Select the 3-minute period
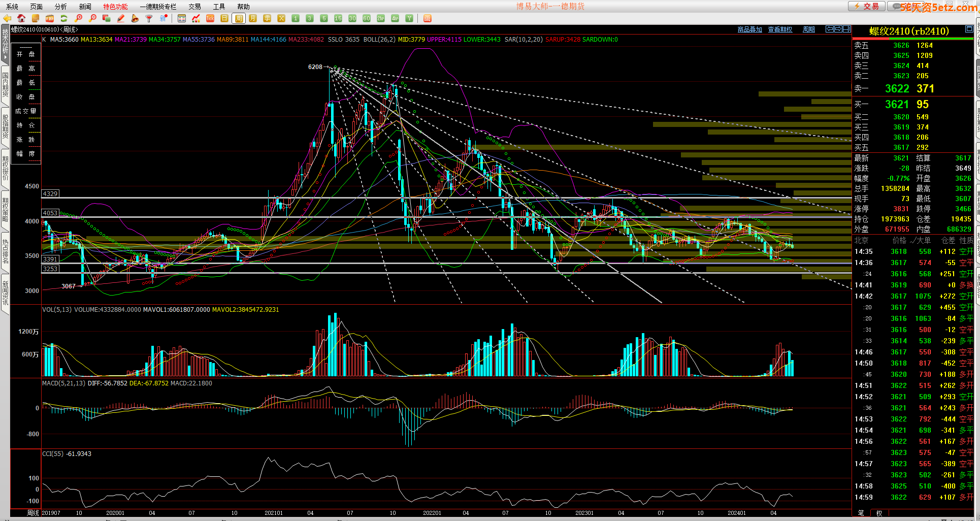The image size is (980, 521). point(310,18)
